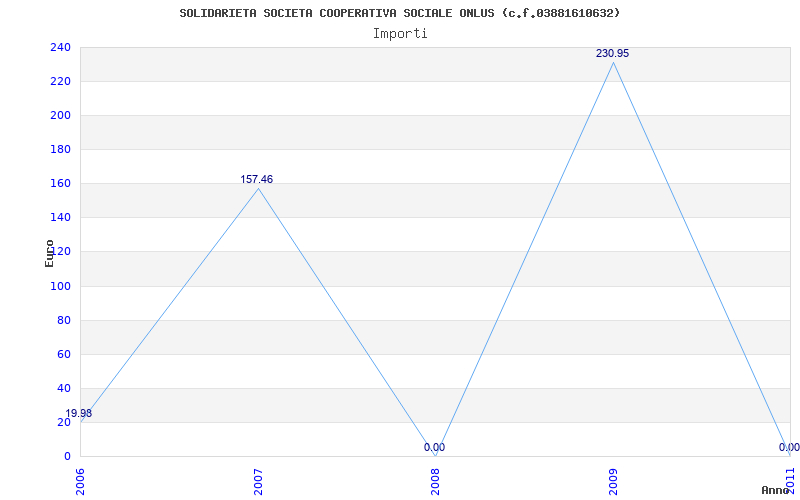Click the 60 y-axis tick label
Image resolution: width=800 pixels, height=500 pixels.
pos(63,355)
